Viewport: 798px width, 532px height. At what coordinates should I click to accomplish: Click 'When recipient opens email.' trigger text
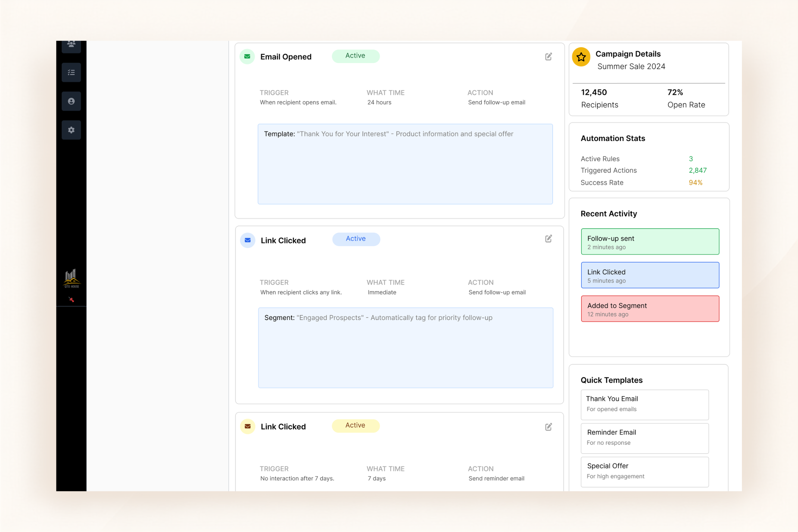click(298, 103)
